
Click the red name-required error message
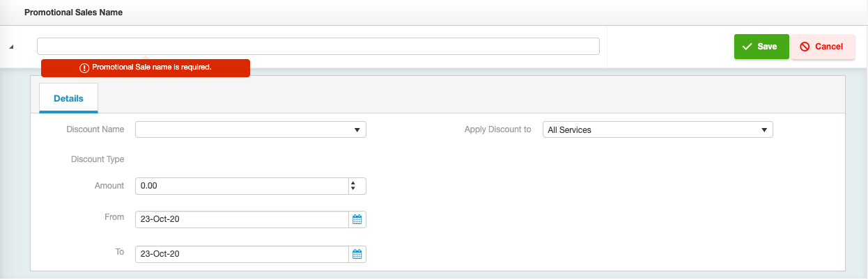pyautogui.click(x=150, y=67)
